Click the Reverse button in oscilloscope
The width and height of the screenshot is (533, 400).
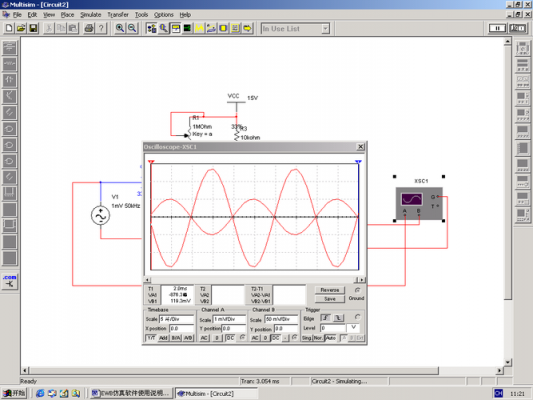[x=330, y=290]
